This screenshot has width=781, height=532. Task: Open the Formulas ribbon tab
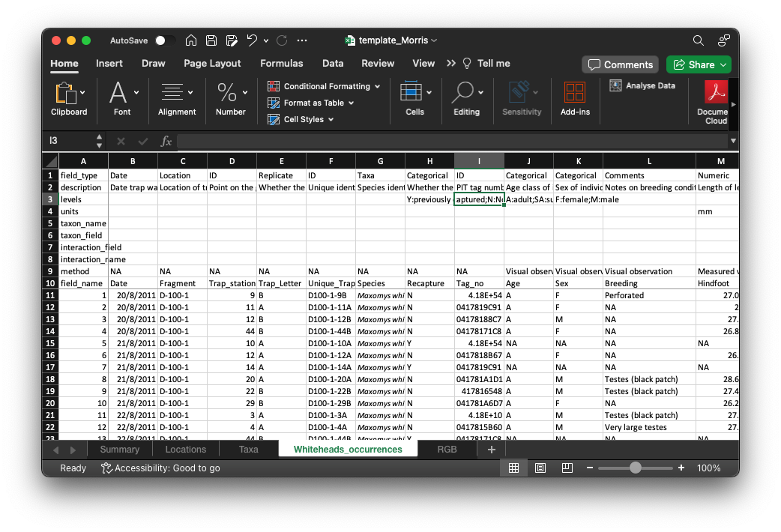(282, 64)
